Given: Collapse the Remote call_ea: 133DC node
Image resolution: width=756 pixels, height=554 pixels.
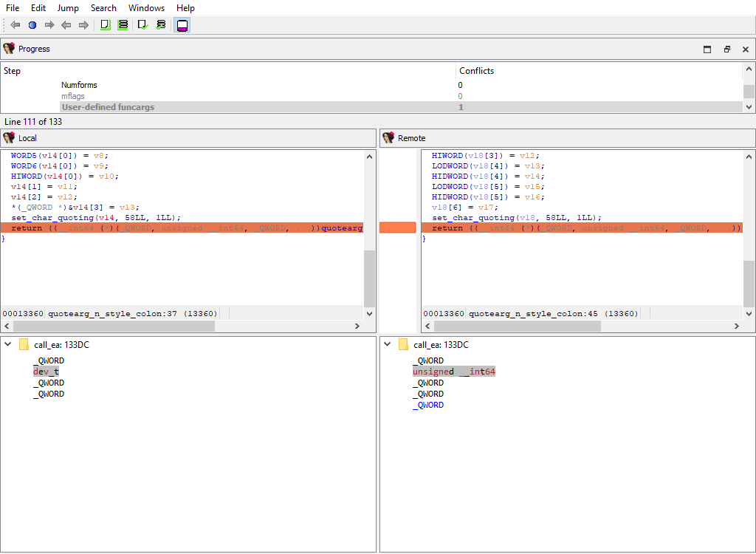Looking at the screenshot, I should [x=388, y=345].
